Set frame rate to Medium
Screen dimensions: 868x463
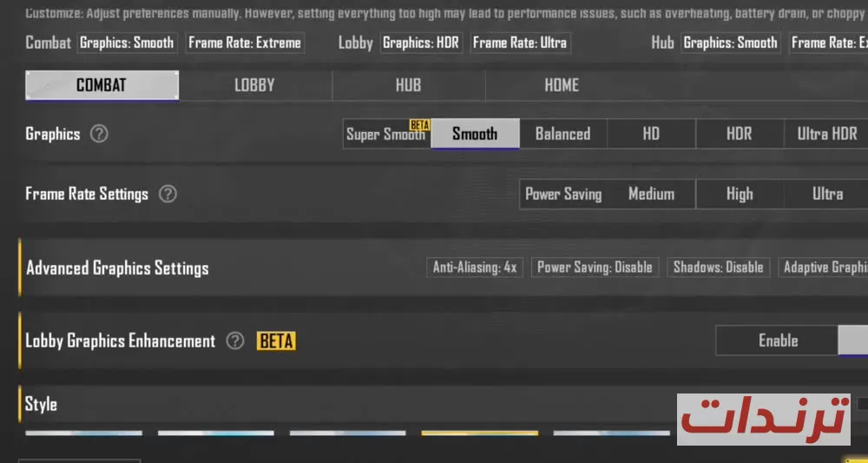pyautogui.click(x=652, y=194)
